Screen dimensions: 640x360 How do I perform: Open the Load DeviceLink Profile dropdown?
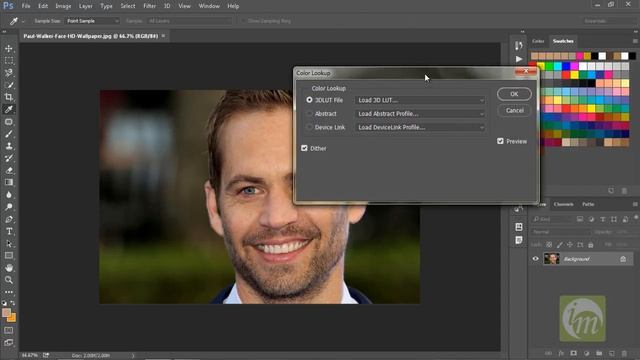420,127
